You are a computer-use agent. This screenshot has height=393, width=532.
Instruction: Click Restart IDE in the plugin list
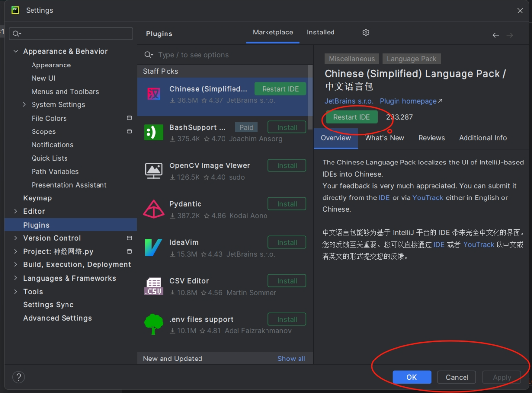point(280,89)
